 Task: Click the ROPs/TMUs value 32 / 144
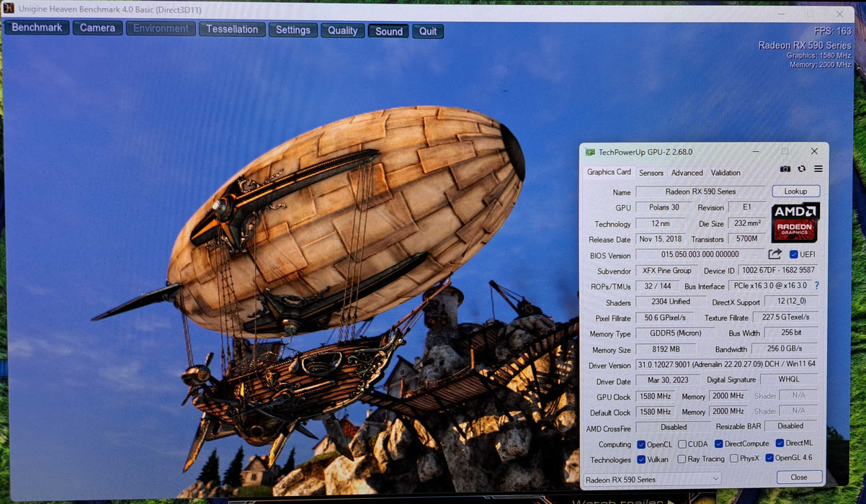pos(657,287)
